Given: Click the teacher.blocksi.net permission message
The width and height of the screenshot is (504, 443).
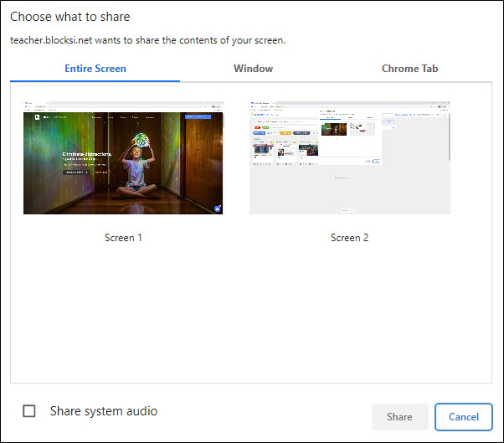Looking at the screenshot, I should pos(148,40).
